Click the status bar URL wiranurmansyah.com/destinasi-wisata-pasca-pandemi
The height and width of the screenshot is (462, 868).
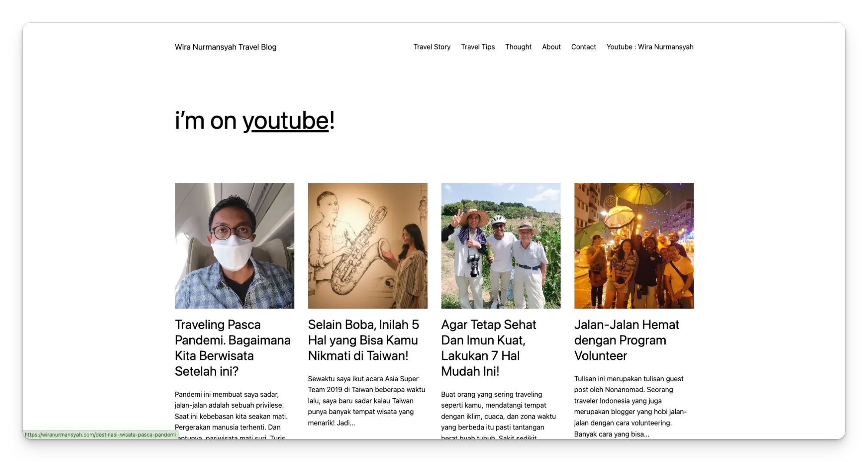pyautogui.click(x=100, y=435)
